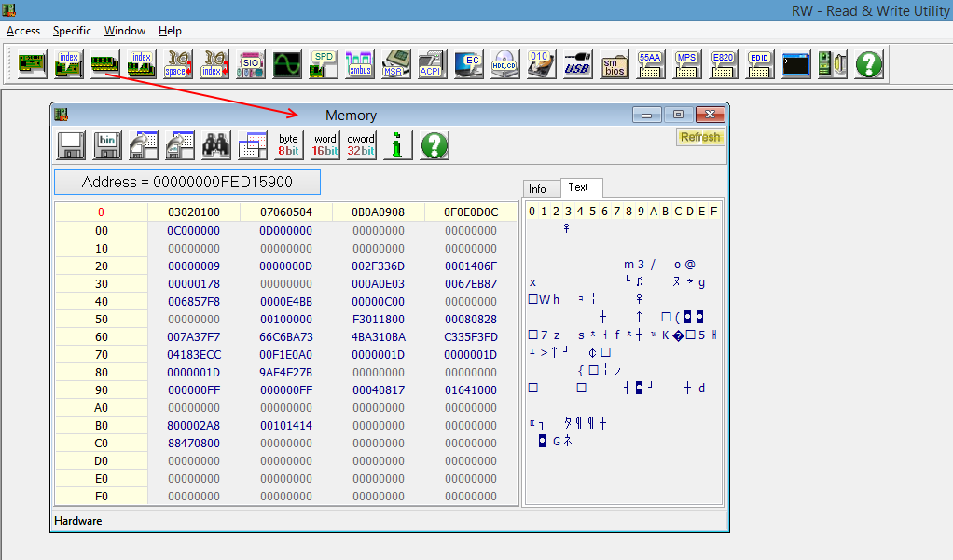The image size is (953, 560).
Task: Open the Memory index/data toolbar icon
Action: tap(141, 64)
